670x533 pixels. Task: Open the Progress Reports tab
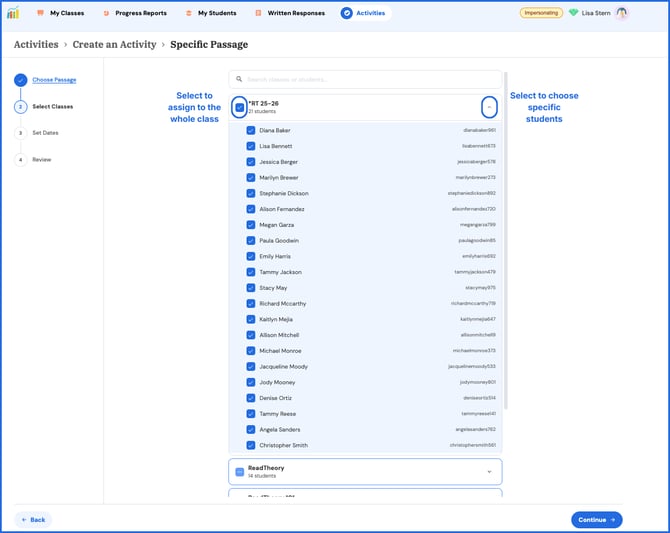(x=135, y=13)
